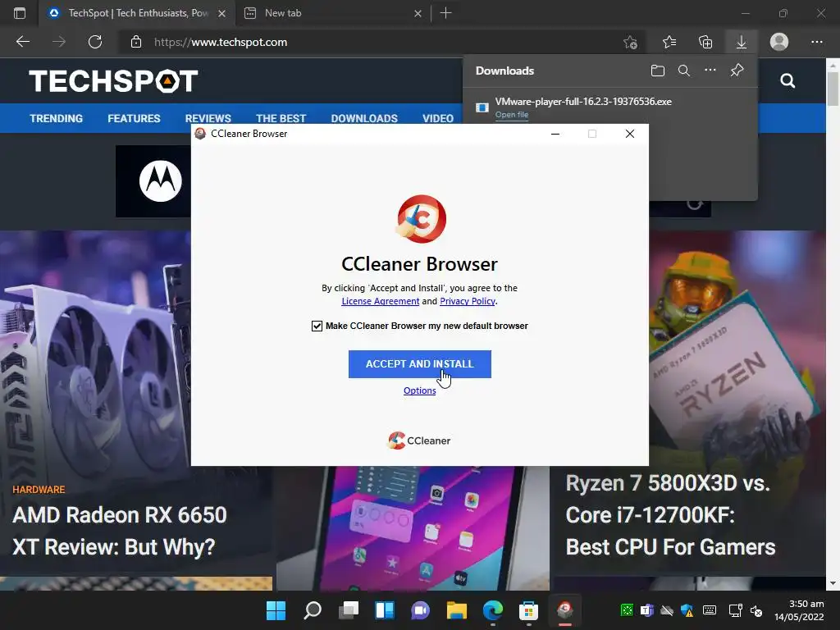The width and height of the screenshot is (840, 630).
Task: Click the Edge Downloads toolbar icon
Action: [742, 42]
